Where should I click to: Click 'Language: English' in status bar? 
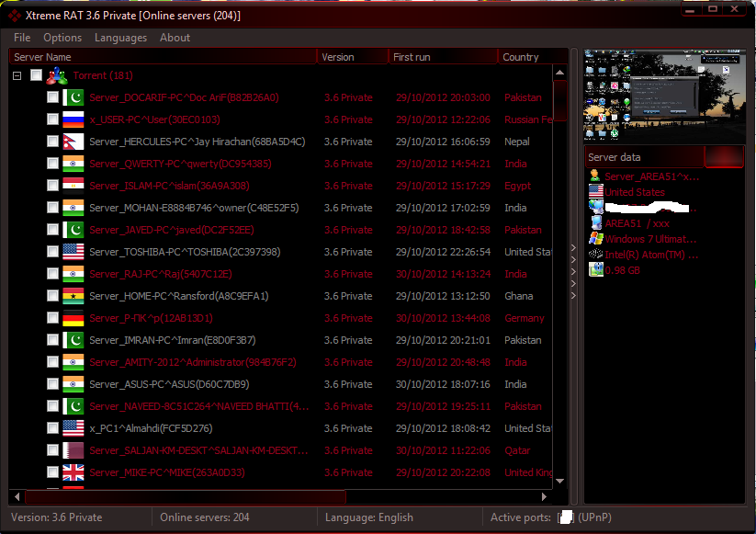pos(369,517)
